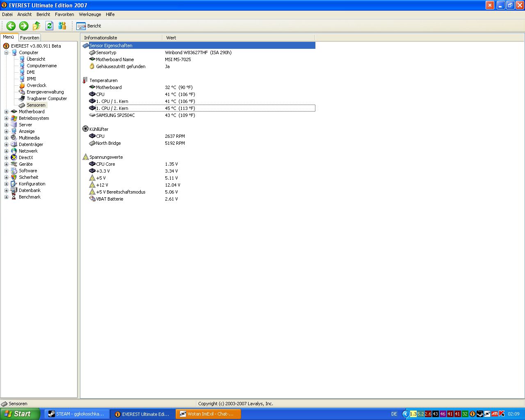Viewport: 525px width, 420px height.
Task: Select Computername in the tree
Action: [x=42, y=66]
